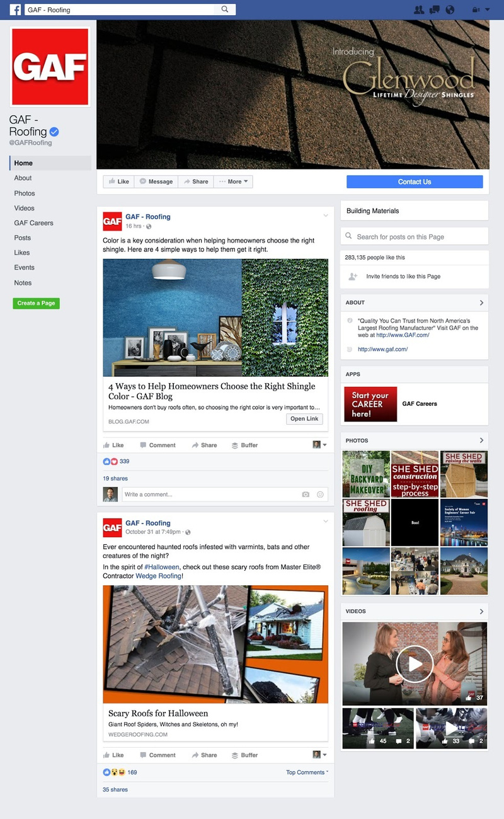The image size is (504, 819).
Task: Click Comment on the Halloween post
Action: coord(157,755)
